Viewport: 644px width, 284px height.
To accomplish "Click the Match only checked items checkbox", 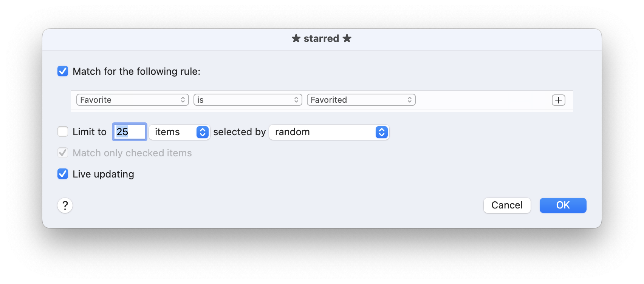I will 63,153.
